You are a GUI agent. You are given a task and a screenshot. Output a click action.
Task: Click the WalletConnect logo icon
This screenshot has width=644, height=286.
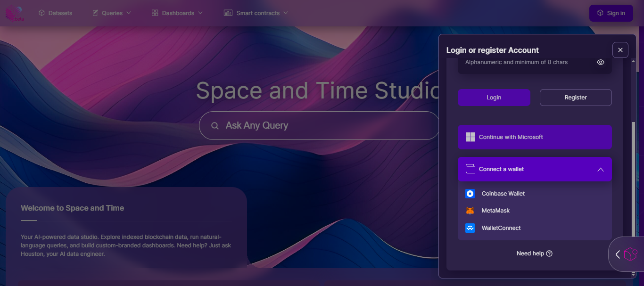[470, 228]
